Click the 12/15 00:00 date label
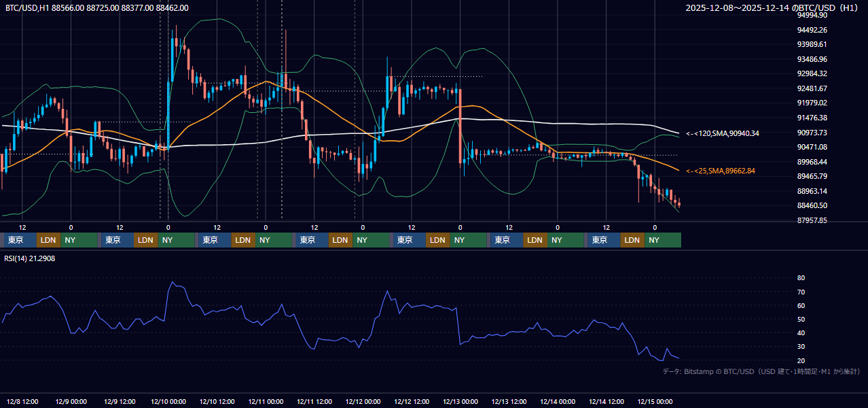Image resolution: width=868 pixels, height=408 pixels. 655,401
